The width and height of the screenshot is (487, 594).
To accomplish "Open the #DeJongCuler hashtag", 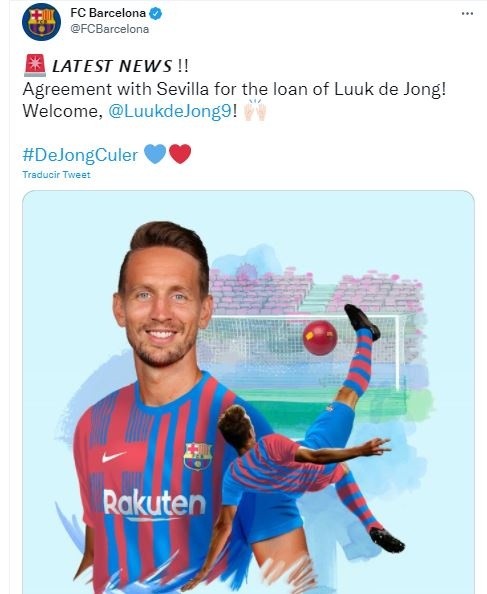I will [80, 155].
